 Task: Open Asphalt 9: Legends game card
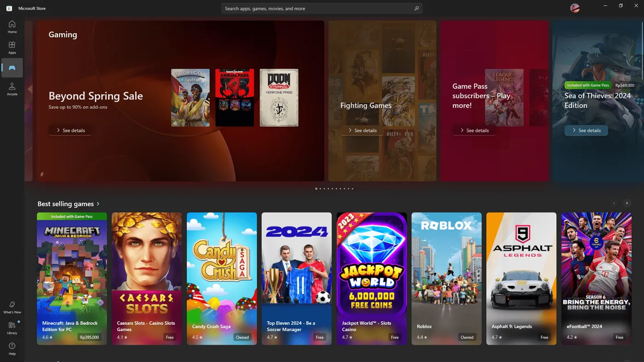coord(521,278)
